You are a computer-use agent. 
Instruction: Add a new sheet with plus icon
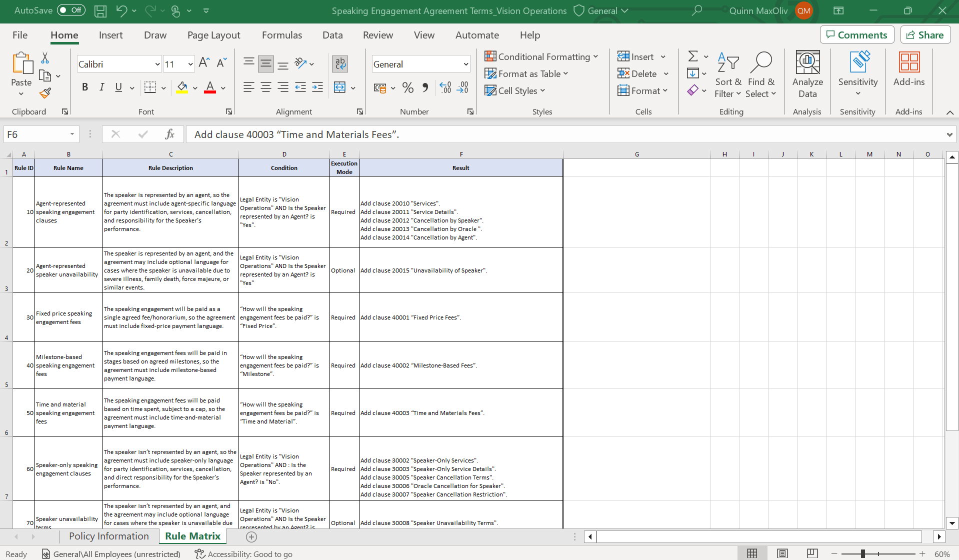(251, 536)
